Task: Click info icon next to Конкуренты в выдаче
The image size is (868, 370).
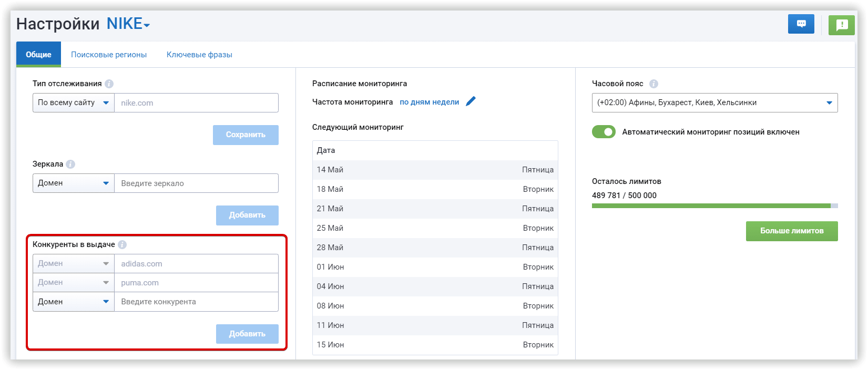Action: [122, 244]
